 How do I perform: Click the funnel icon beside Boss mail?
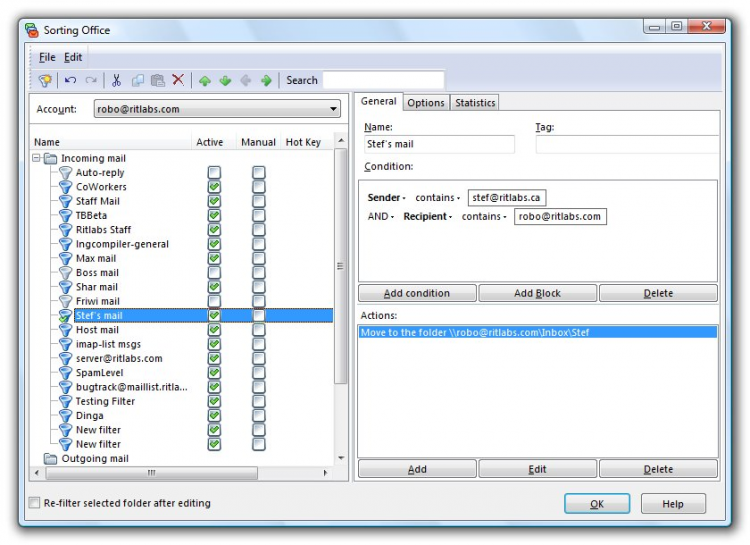(x=65, y=273)
